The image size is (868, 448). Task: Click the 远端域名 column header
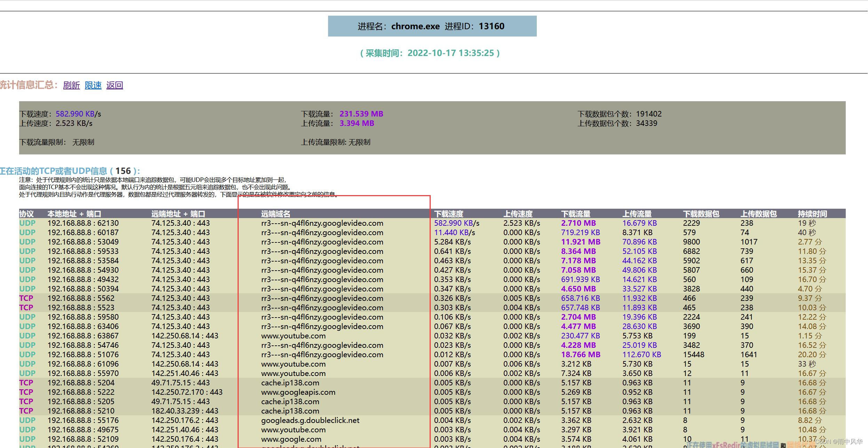point(276,214)
